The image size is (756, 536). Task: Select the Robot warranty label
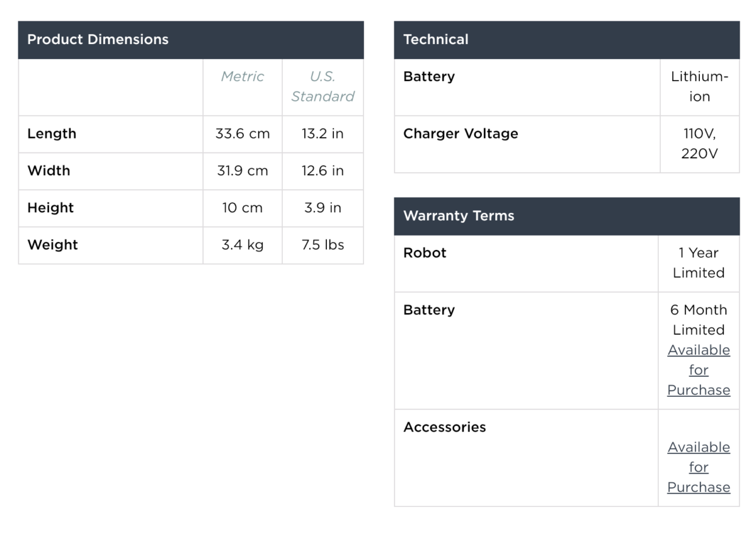(425, 253)
